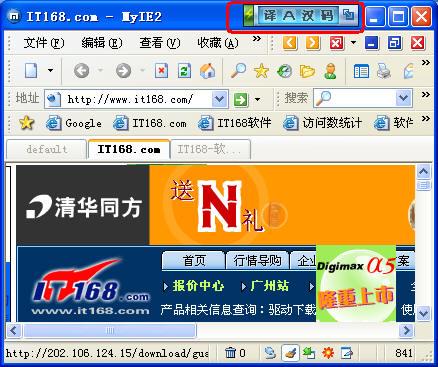Click the address field showing http://www.it168.com/
This screenshot has height=367, width=438.
coord(136,99)
